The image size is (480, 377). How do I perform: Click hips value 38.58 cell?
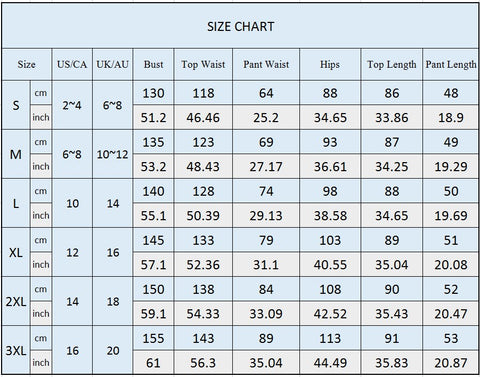click(330, 216)
